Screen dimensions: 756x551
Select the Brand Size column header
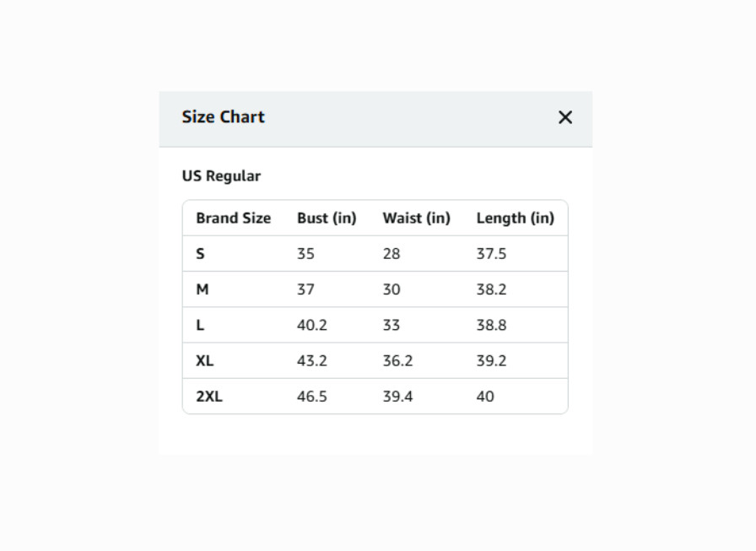[233, 218]
